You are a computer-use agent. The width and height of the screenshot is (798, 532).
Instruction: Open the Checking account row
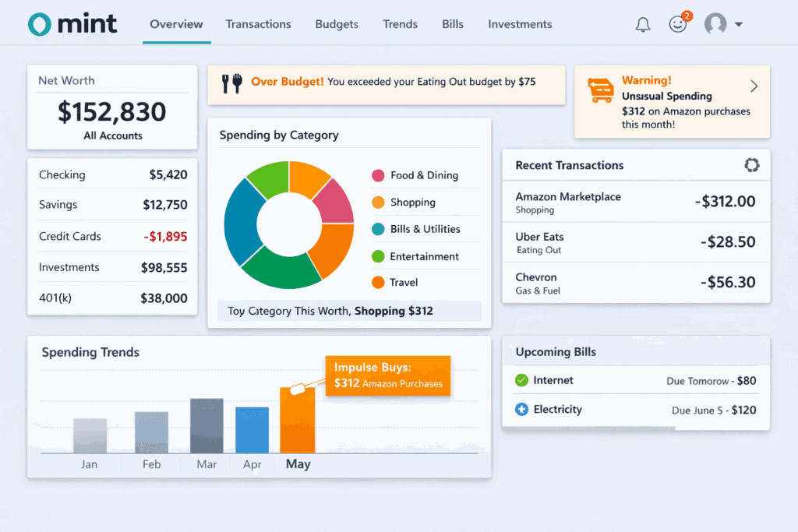click(x=112, y=174)
